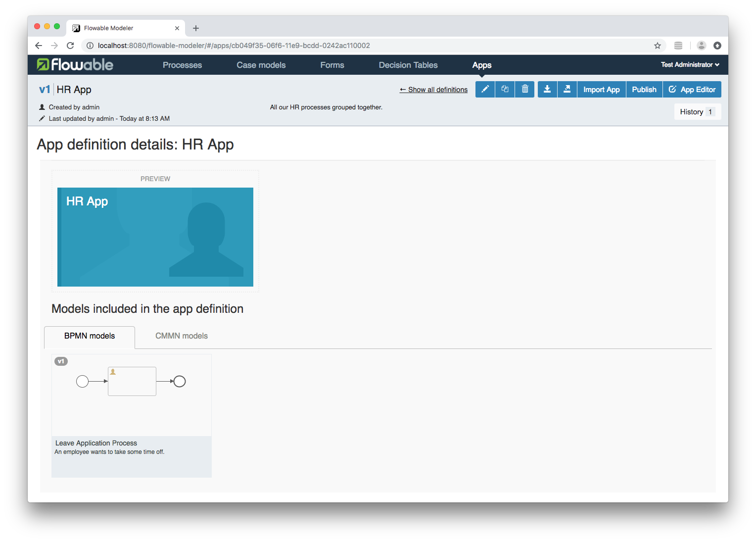Click the trash delete app icon
Viewport: 756px width, 542px height.
(x=525, y=90)
